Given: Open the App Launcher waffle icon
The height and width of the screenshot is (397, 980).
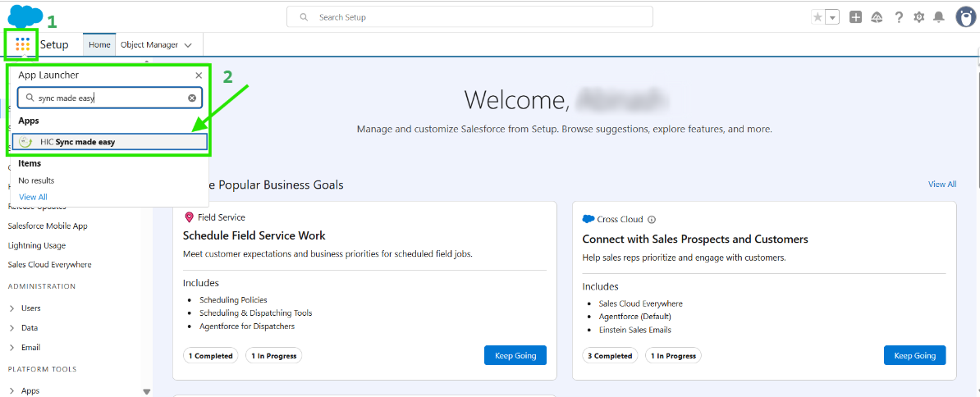Looking at the screenshot, I should point(22,44).
